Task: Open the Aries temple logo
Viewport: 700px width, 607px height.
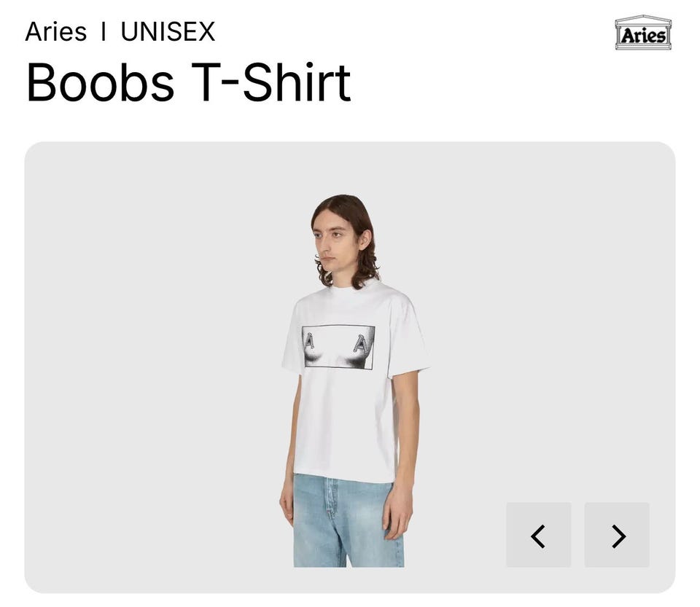Action: point(643,32)
